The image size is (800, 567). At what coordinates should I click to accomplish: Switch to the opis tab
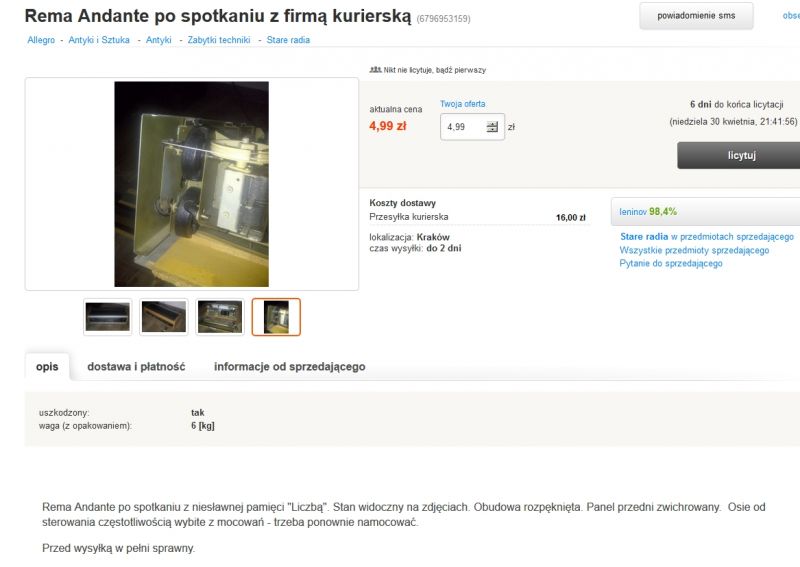(47, 366)
